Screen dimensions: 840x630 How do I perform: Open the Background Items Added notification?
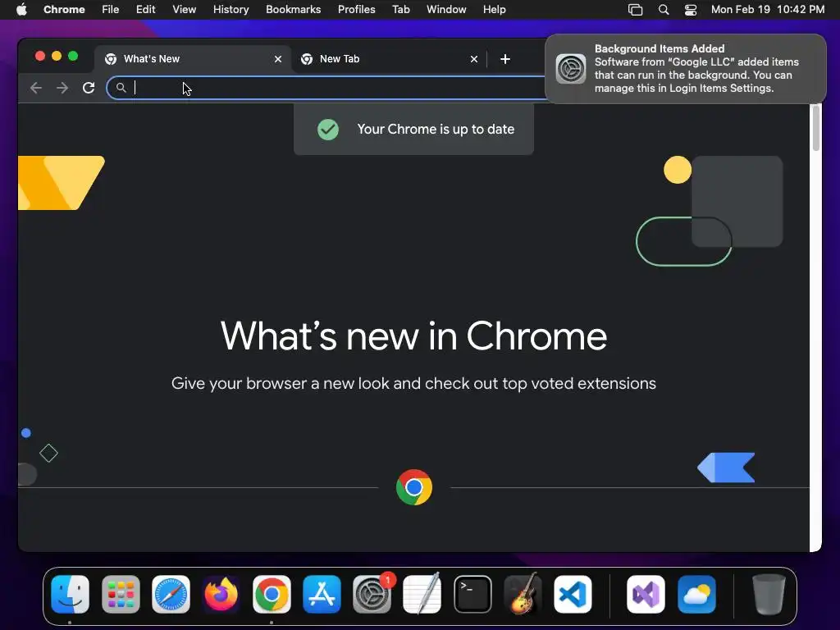[x=686, y=69]
